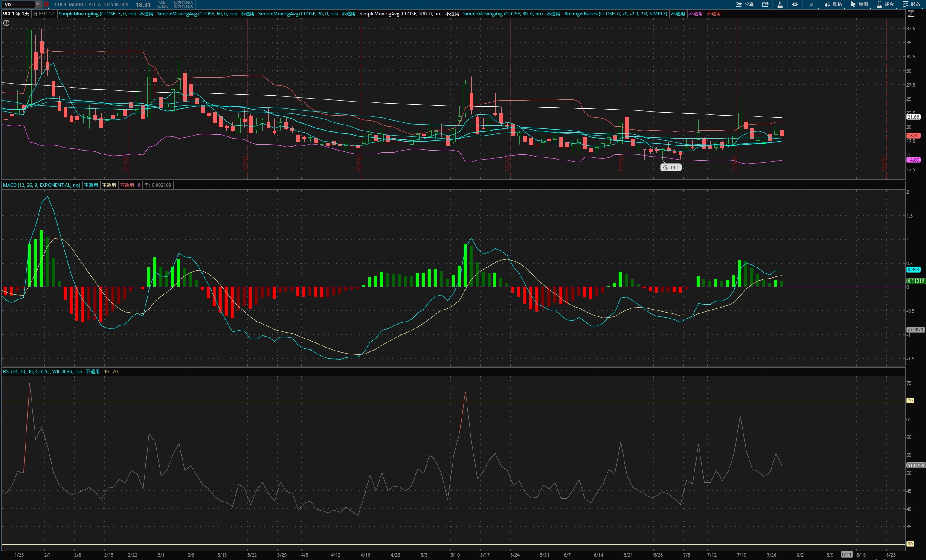Click the SimpleMovingAvg 200 study label

(400, 14)
